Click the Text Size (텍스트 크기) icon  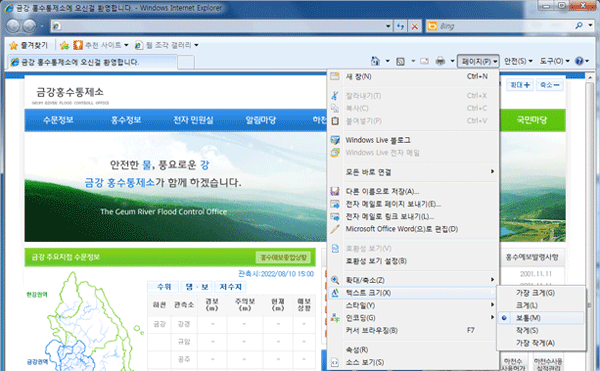pyautogui.click(x=335, y=293)
